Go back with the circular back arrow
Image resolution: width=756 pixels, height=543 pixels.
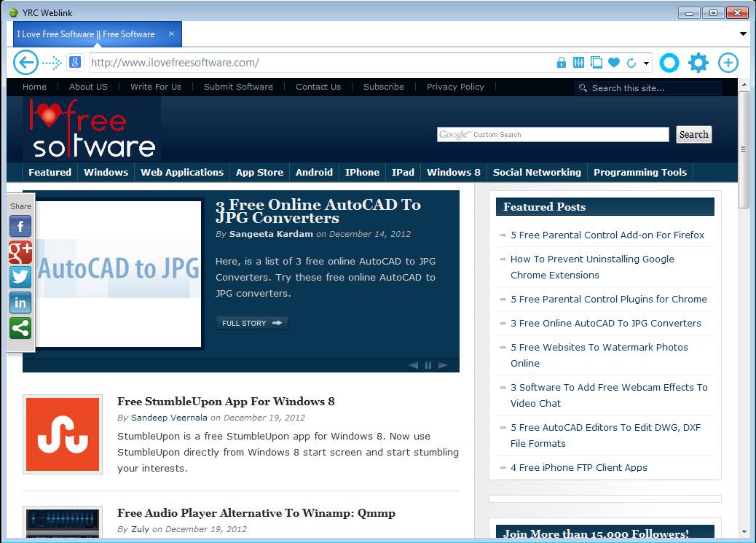pos(25,63)
